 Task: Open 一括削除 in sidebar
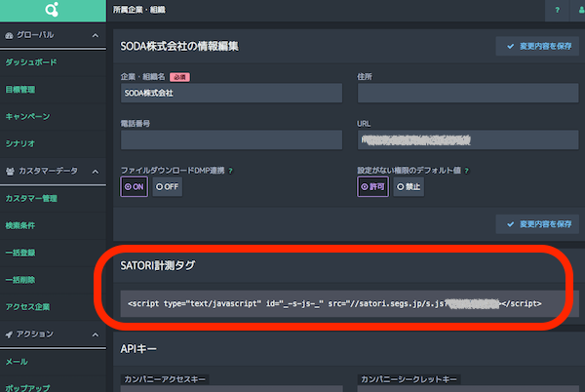pyautogui.click(x=20, y=280)
